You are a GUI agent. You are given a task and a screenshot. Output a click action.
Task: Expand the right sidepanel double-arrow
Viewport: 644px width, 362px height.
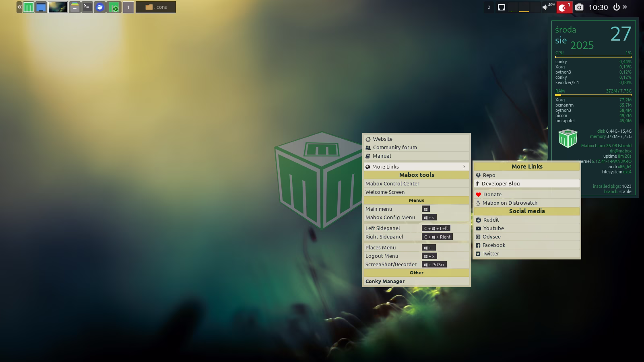(625, 7)
